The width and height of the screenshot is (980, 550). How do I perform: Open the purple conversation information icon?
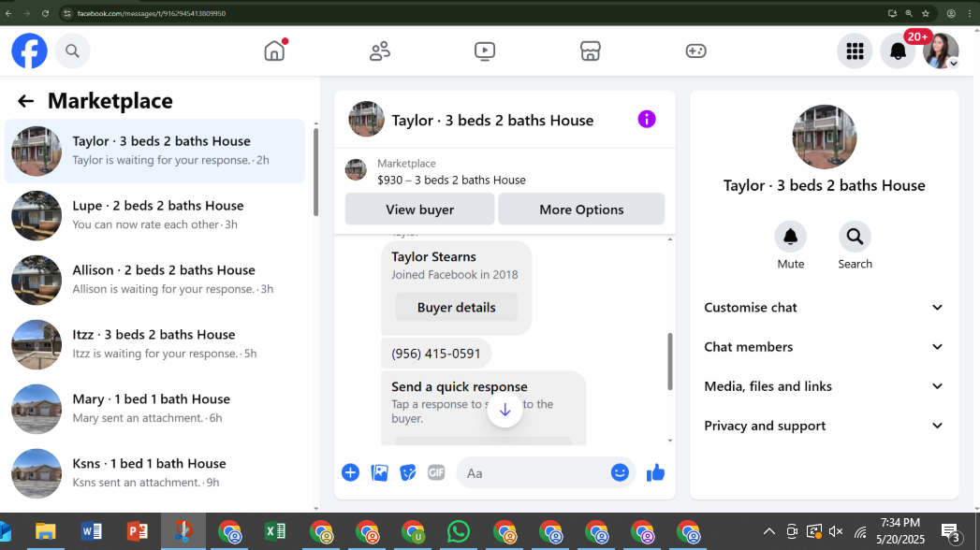click(x=646, y=119)
